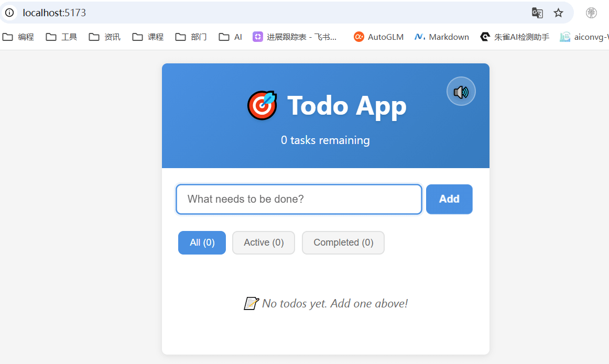Select the All (0) filter

click(x=202, y=242)
